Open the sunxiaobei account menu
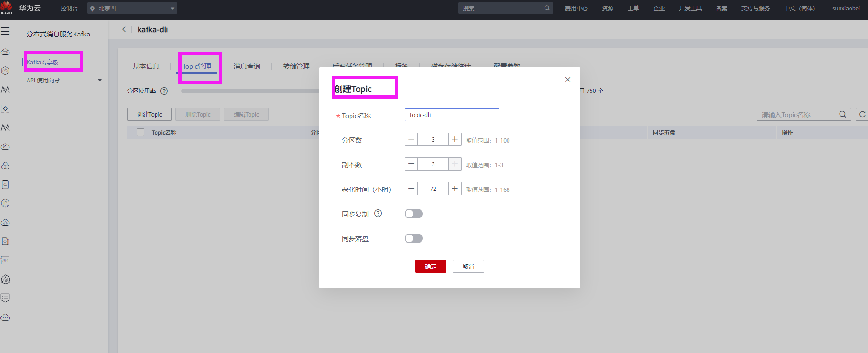Screen dimensions: 868x353 [846, 8]
